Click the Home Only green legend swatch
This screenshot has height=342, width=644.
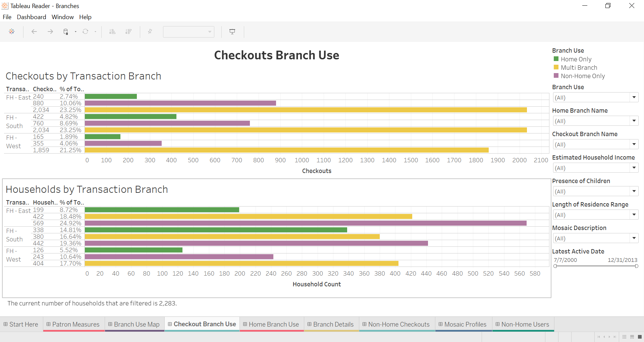556,59
